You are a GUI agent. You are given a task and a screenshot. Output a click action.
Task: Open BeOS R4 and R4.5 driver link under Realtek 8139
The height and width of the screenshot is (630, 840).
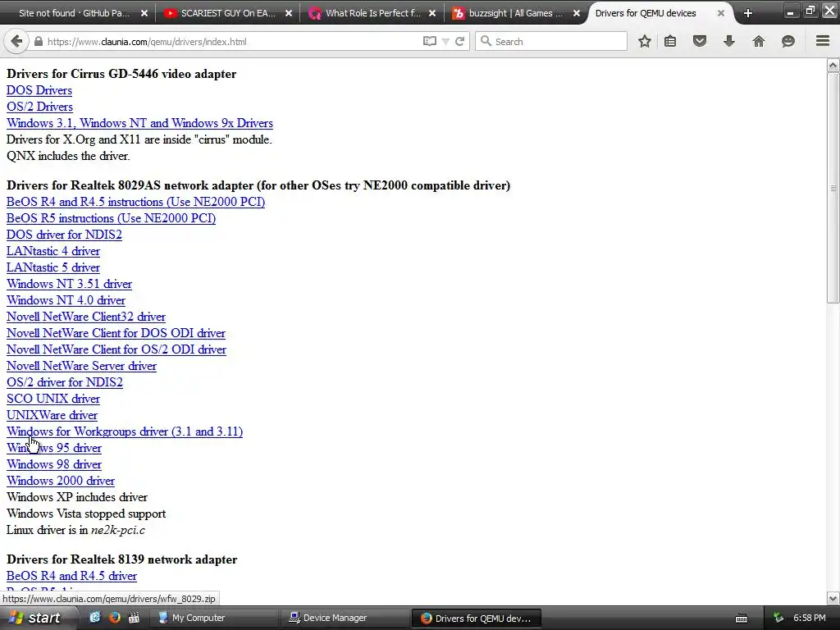(x=72, y=576)
